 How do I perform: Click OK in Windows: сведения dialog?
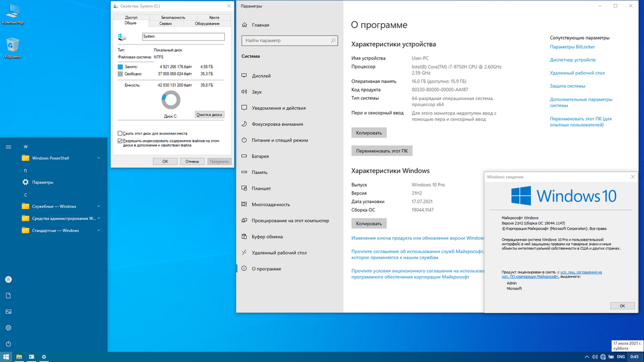pos(622,306)
